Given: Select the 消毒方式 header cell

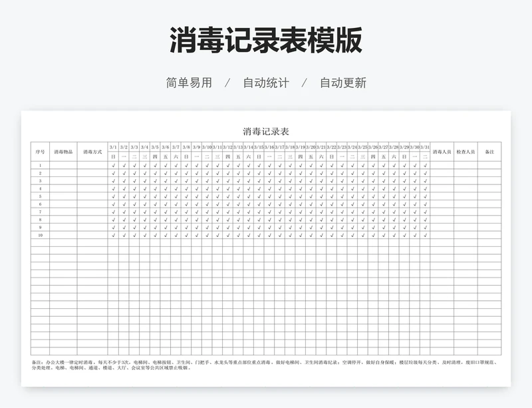Looking at the screenshot, I should 92,152.
